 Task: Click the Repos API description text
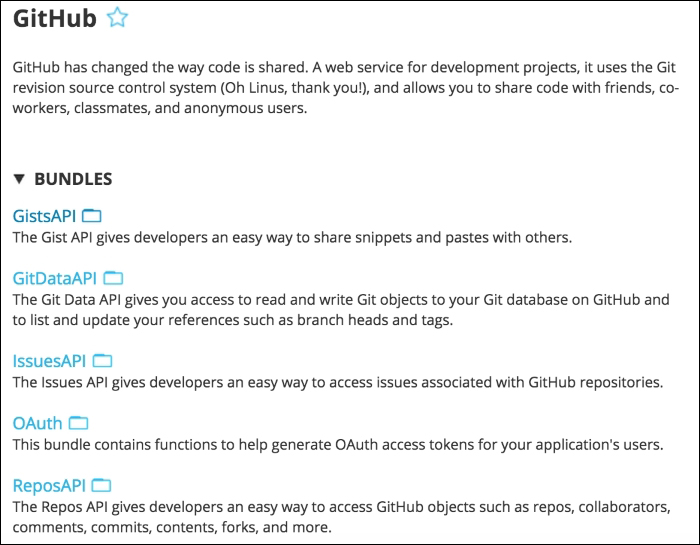pyautogui.click(x=342, y=517)
